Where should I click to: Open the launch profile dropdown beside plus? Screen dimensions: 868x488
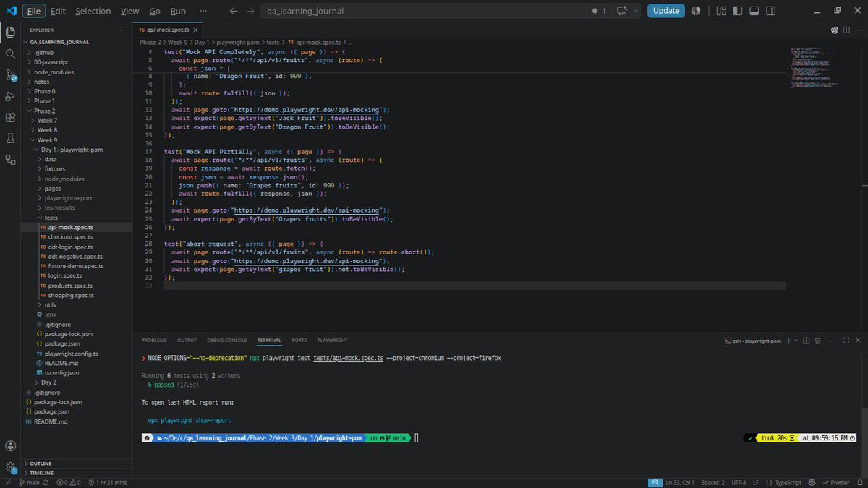797,341
